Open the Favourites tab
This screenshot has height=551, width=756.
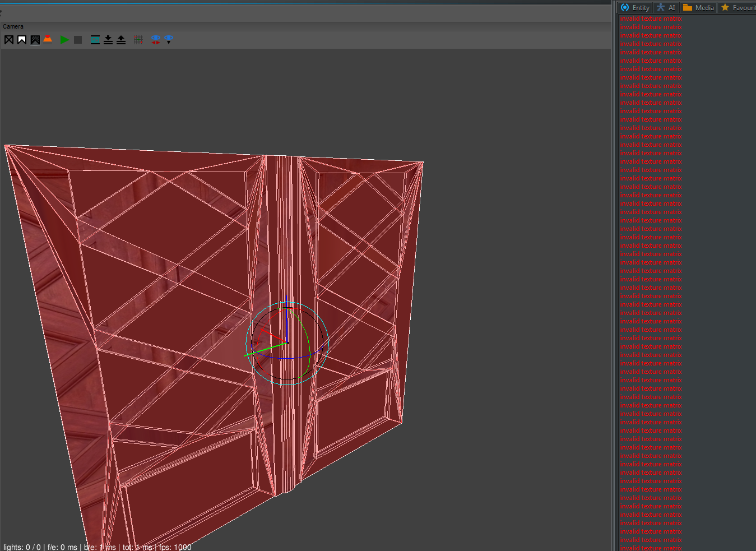tap(738, 7)
